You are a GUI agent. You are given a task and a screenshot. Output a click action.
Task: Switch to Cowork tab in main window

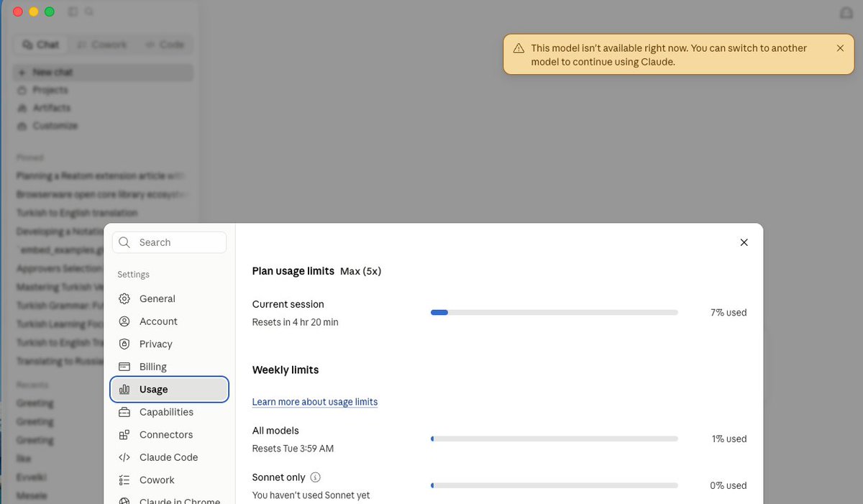tap(102, 45)
